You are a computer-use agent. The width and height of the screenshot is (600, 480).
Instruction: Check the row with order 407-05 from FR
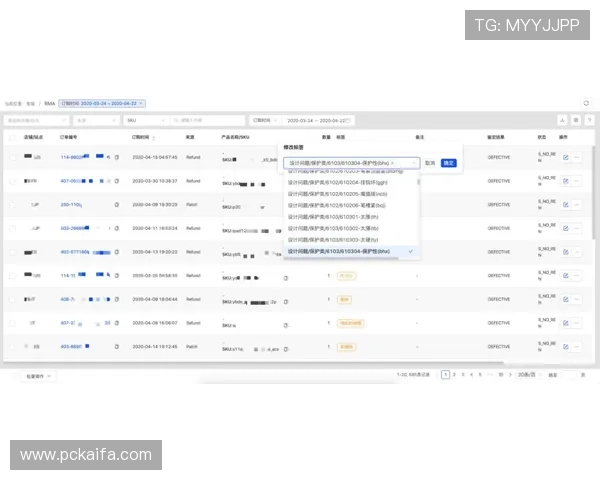(13, 181)
